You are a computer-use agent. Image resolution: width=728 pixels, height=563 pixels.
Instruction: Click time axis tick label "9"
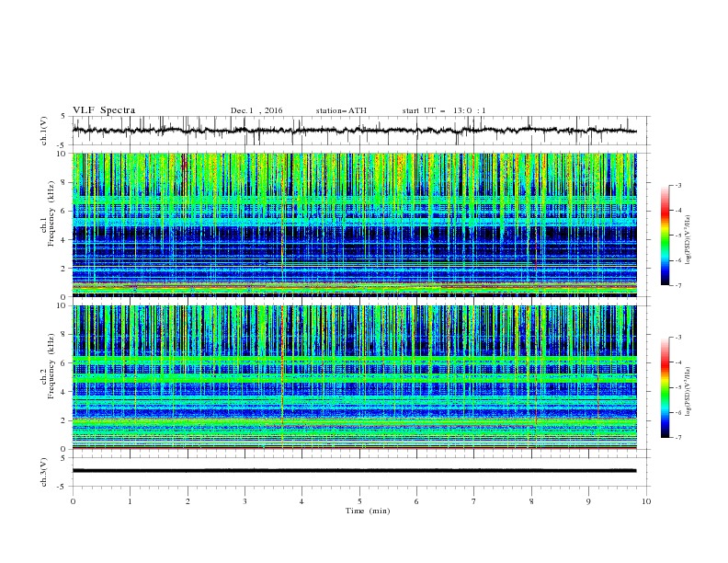pyautogui.click(x=588, y=501)
